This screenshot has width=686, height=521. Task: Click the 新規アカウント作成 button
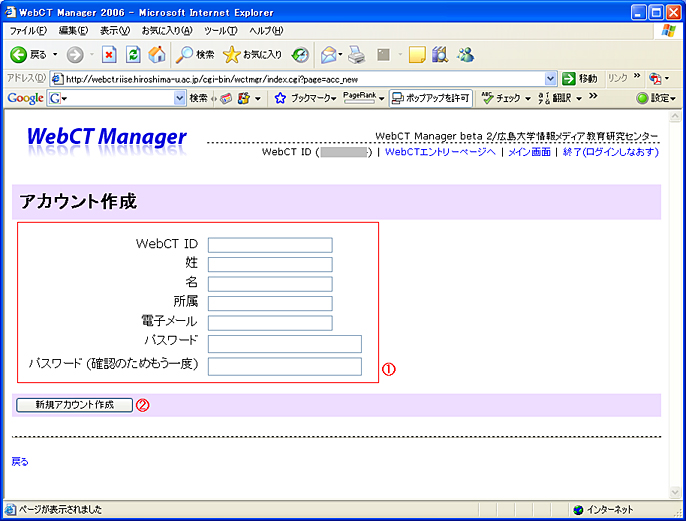74,405
